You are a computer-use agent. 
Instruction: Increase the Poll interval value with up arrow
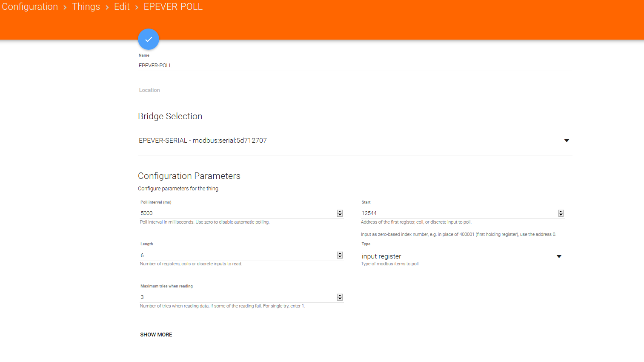pyautogui.click(x=340, y=212)
